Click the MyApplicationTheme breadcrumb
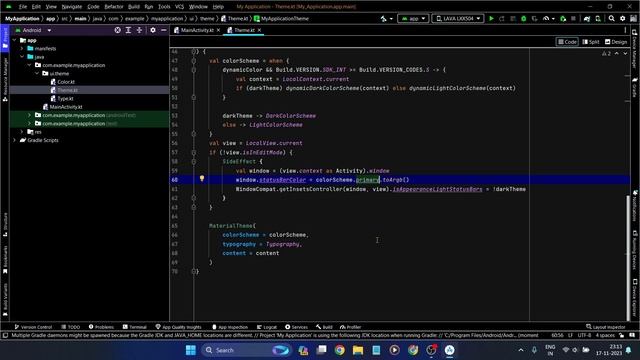640x360 pixels. 282,19
